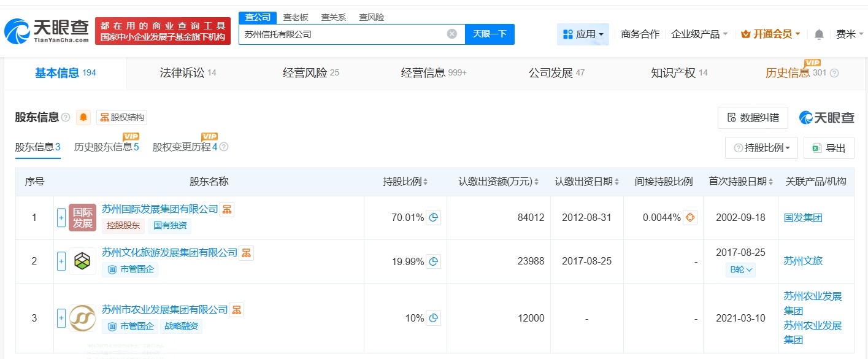Viewport: 868px width, 359px height.
Task: View pie chart icon beside 70.01% shareholding
Action: click(x=434, y=217)
